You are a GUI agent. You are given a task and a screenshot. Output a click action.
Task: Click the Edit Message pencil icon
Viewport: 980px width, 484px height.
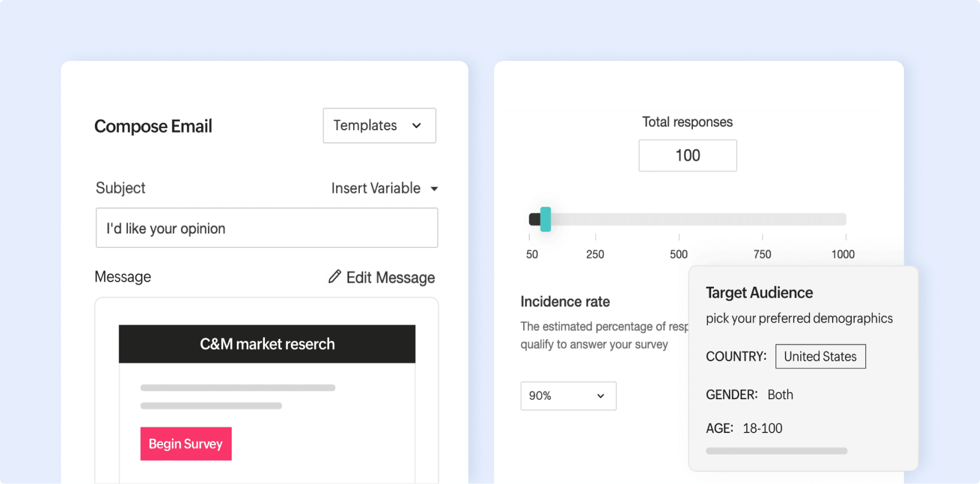point(334,277)
